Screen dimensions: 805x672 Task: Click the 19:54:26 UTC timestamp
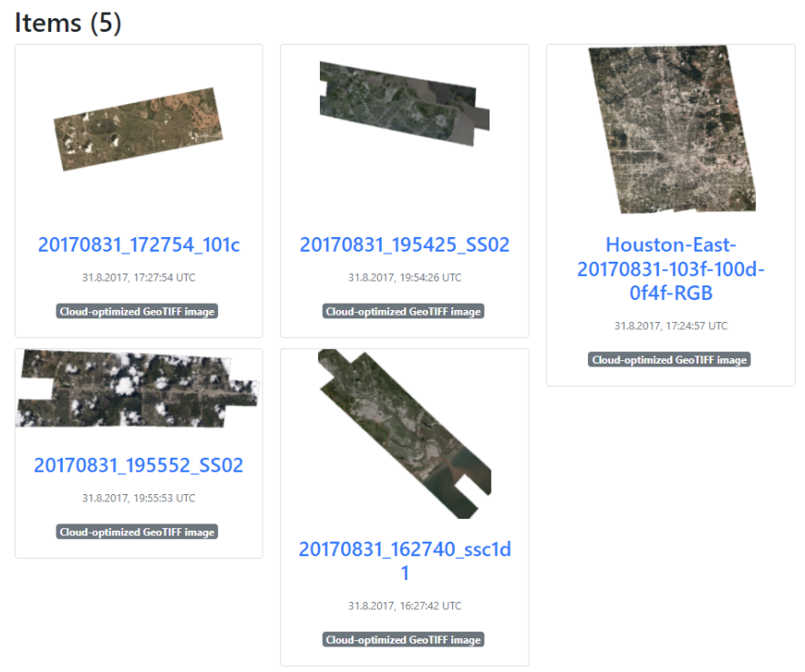point(404,277)
